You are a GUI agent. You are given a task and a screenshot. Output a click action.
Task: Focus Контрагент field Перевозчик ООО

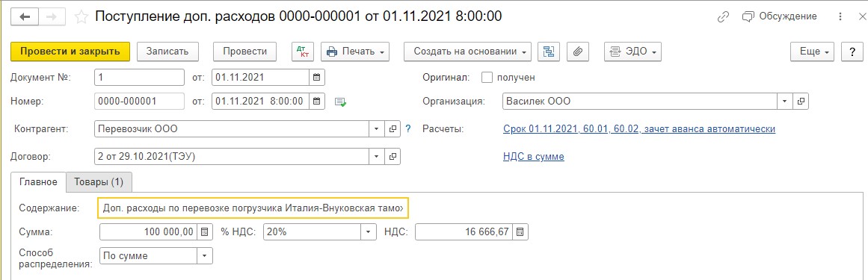coord(232,129)
